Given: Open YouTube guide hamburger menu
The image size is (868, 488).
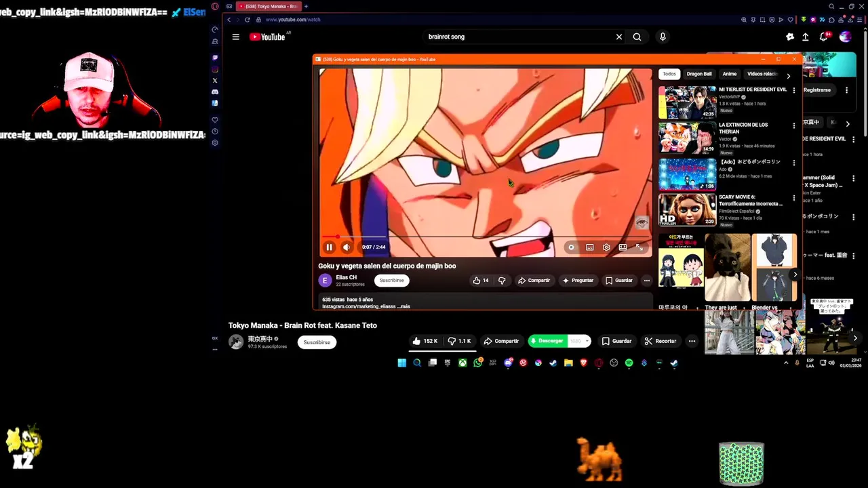Looking at the screenshot, I should pyautogui.click(x=235, y=37).
